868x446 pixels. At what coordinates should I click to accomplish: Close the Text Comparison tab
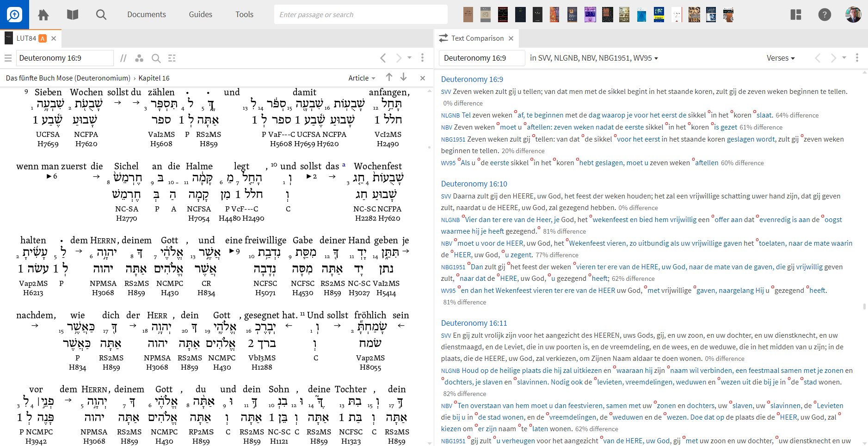(x=511, y=38)
